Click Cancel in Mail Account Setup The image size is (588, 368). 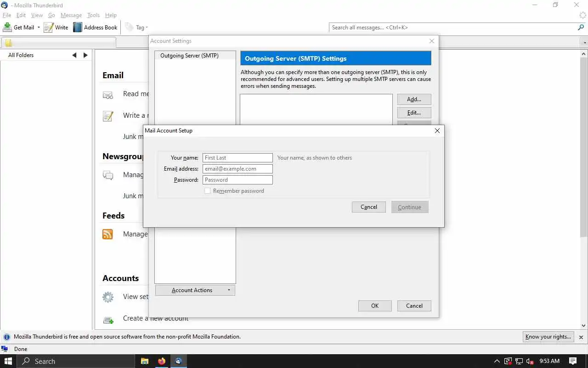coord(369,207)
